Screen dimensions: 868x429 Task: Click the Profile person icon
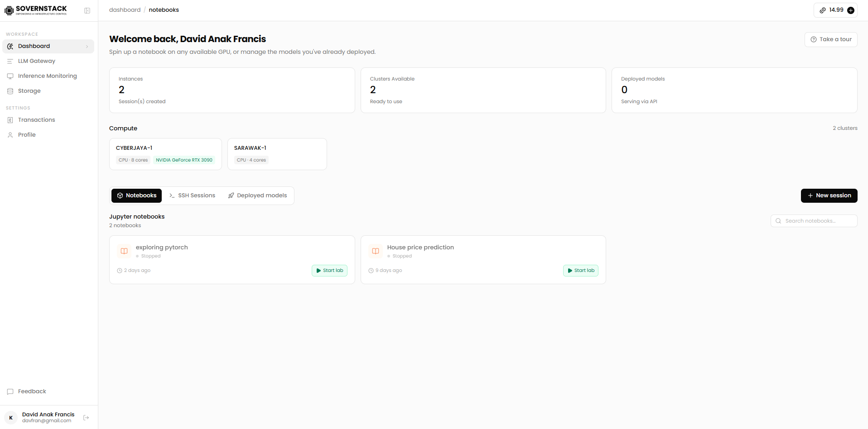(10, 135)
